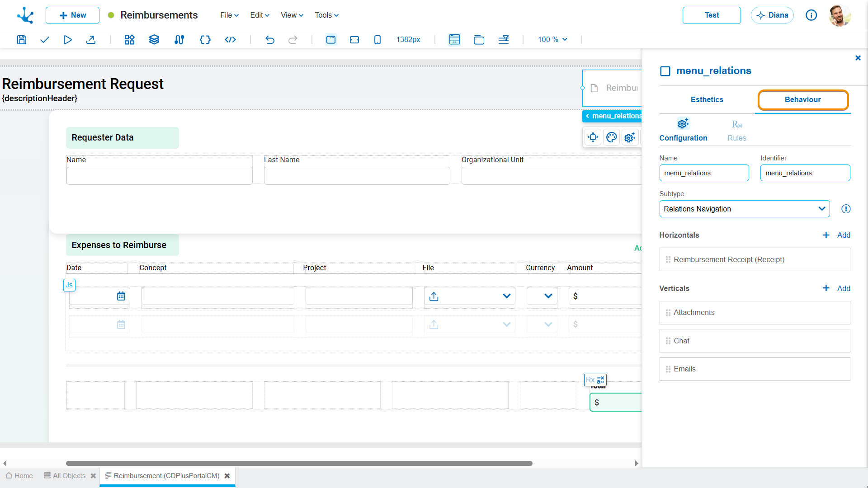Open the File menu
This screenshot has width=868, height=488.
pyautogui.click(x=229, y=15)
